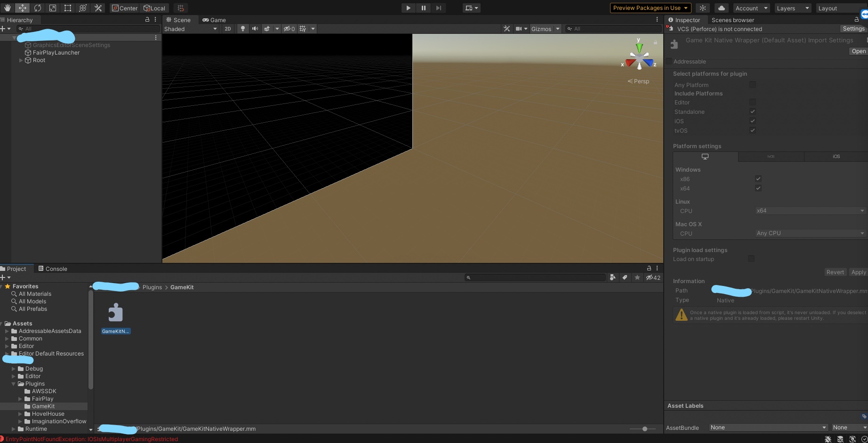Image resolution: width=868 pixels, height=443 pixels.
Task: Click the Open button in Inspector
Action: 859,51
